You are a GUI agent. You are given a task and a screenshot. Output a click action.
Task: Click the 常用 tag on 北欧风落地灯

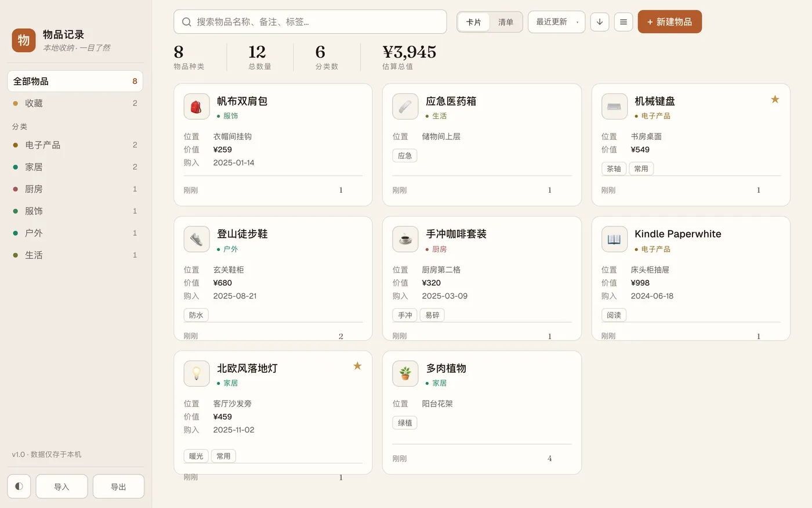pos(223,456)
